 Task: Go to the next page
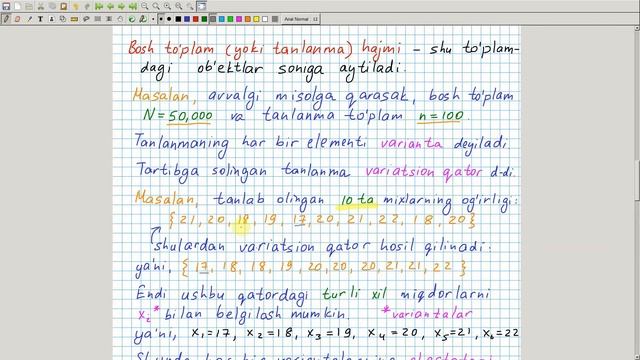point(121,7)
